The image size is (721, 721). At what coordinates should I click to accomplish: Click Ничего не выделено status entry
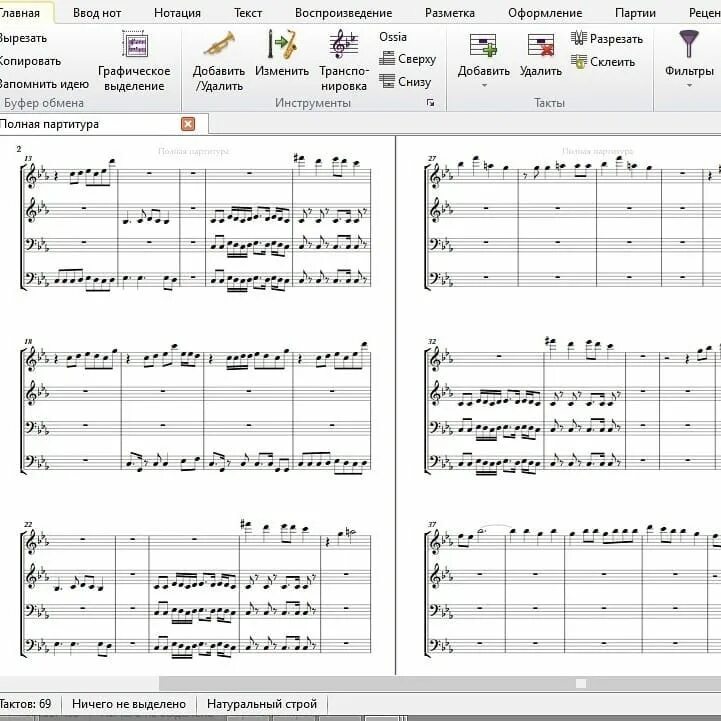129,704
